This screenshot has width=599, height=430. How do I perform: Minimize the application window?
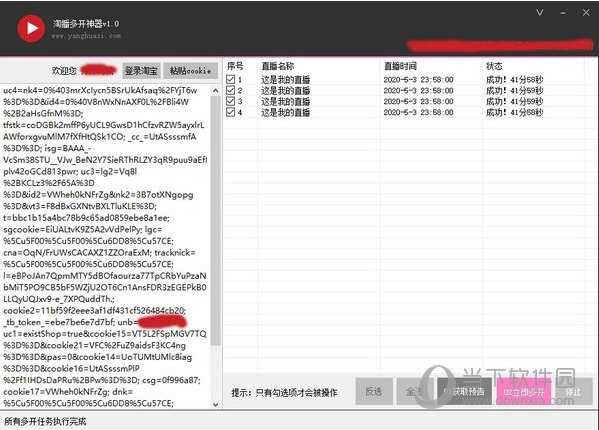coord(563,13)
